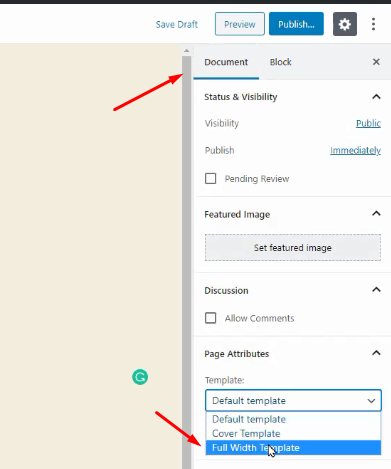Pick Default template in dropdown list
The image size is (391, 469).
(293, 419)
